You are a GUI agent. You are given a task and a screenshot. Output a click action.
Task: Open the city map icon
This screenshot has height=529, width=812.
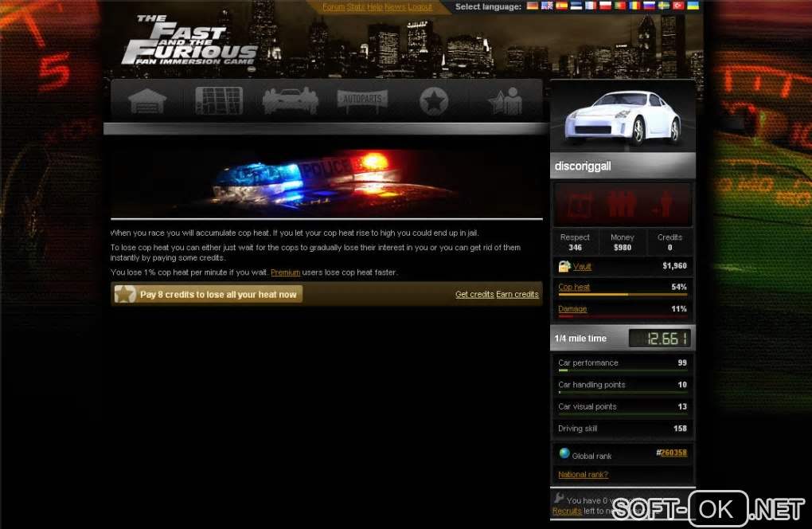[x=219, y=100]
